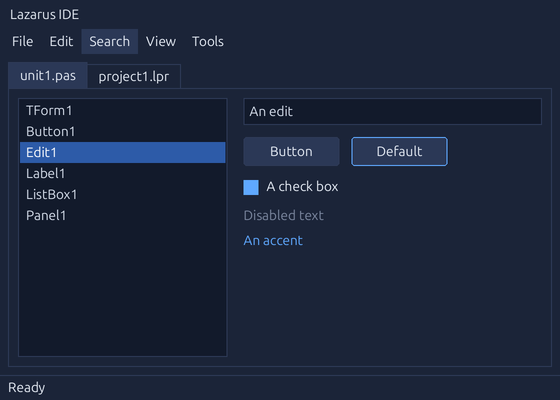Click the 'A check box' label text
The width and height of the screenshot is (560, 400).
302,187
